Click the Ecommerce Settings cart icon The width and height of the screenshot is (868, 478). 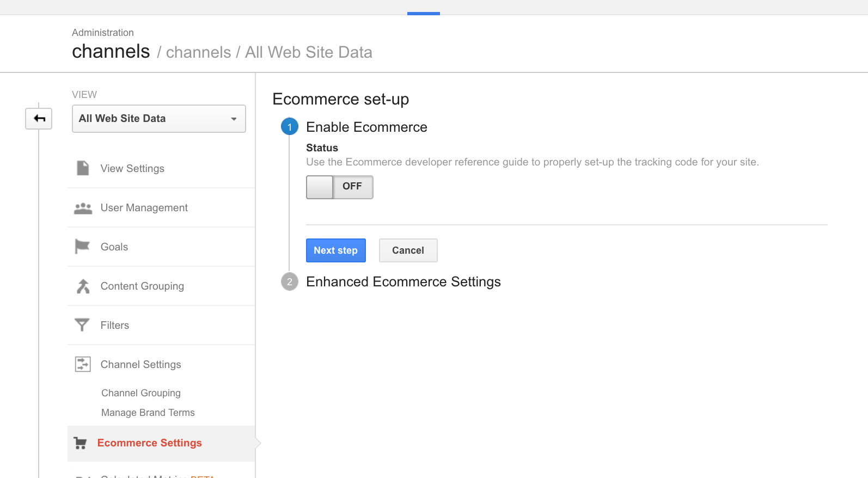(81, 443)
